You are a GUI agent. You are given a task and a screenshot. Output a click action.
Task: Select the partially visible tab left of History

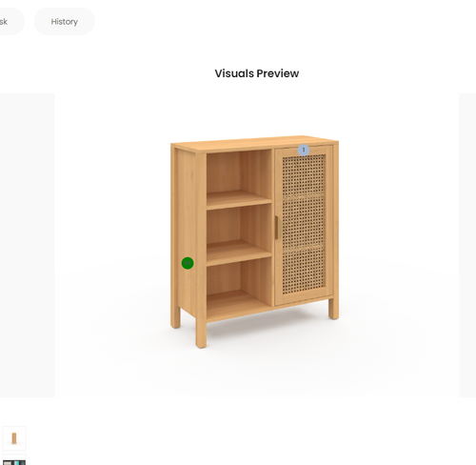coord(10,22)
